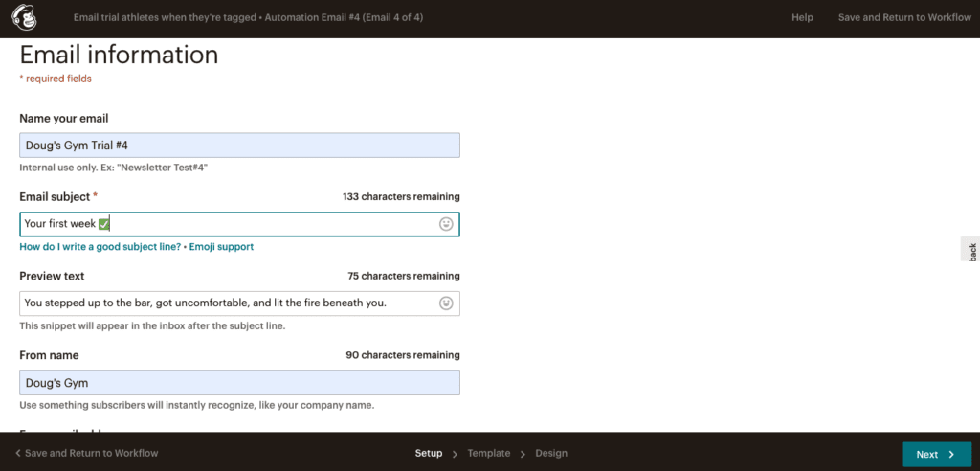Click into the Email subject field
Screen dimensions: 980x471
[x=239, y=224]
